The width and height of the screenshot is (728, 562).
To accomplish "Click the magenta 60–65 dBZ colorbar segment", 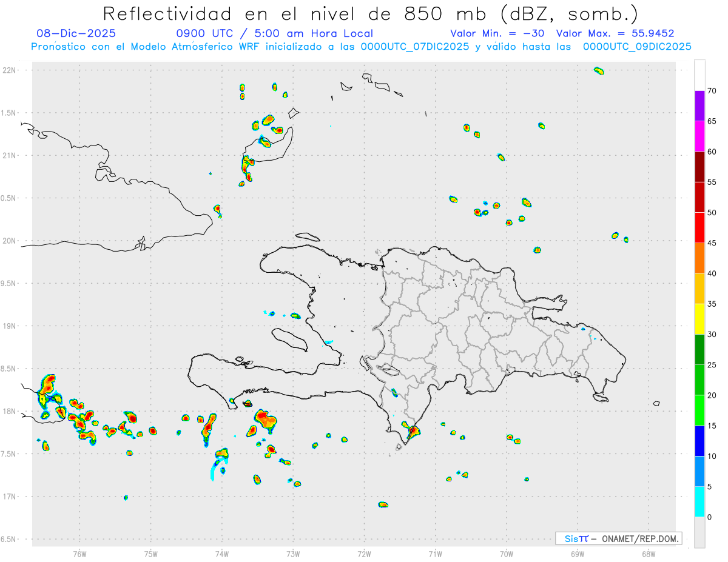I will tap(699, 136).
